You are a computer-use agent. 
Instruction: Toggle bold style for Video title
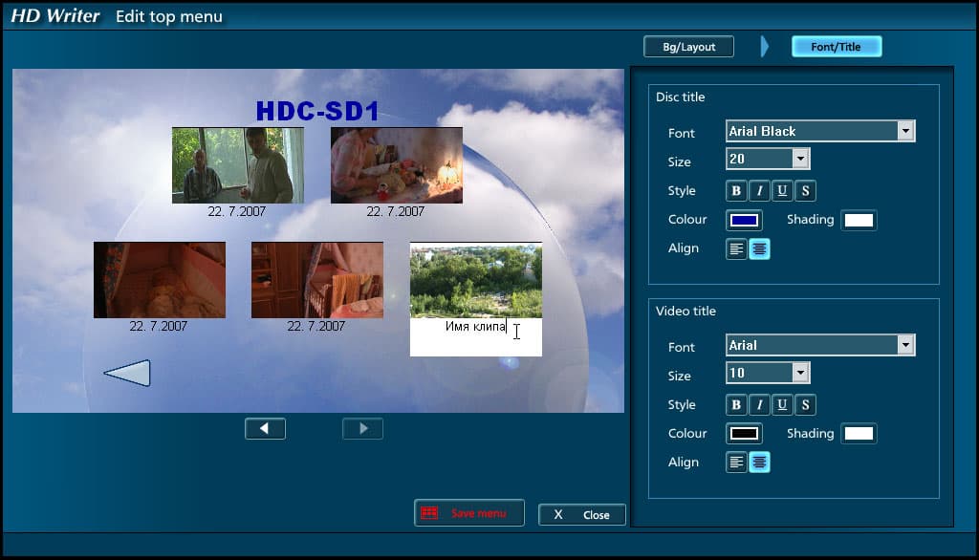[736, 405]
